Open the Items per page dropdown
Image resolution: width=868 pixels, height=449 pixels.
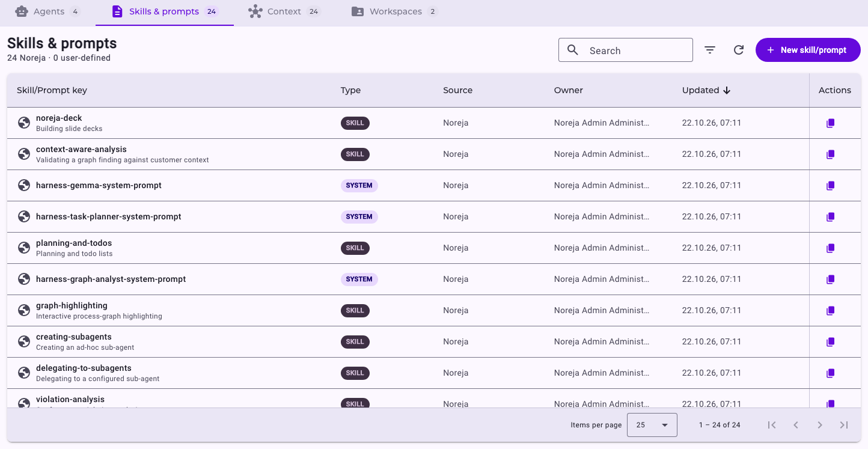652,425
